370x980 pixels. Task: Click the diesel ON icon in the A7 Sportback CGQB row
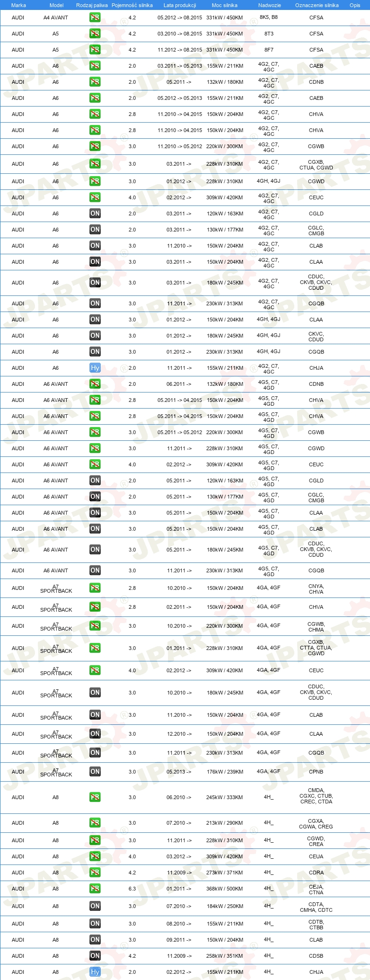click(x=95, y=753)
